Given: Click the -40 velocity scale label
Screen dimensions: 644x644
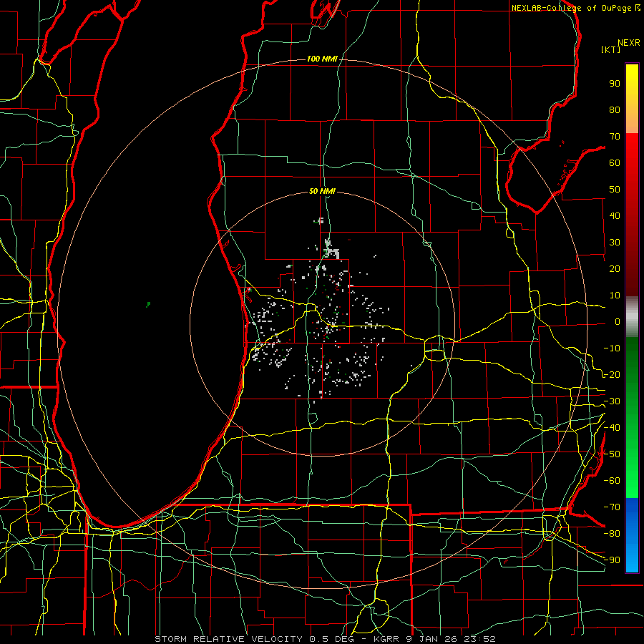Looking at the screenshot, I should pyautogui.click(x=612, y=428).
